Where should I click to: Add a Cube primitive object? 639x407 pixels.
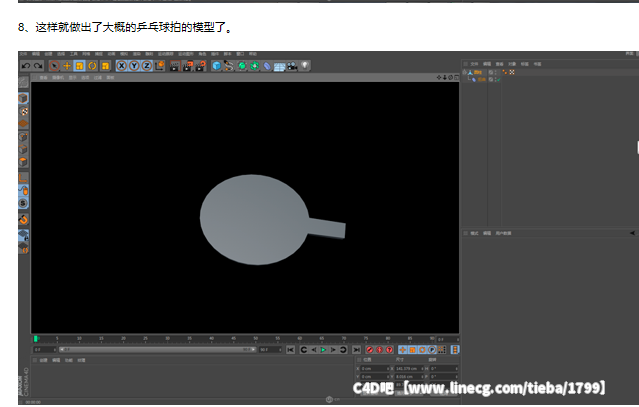pyautogui.click(x=216, y=66)
